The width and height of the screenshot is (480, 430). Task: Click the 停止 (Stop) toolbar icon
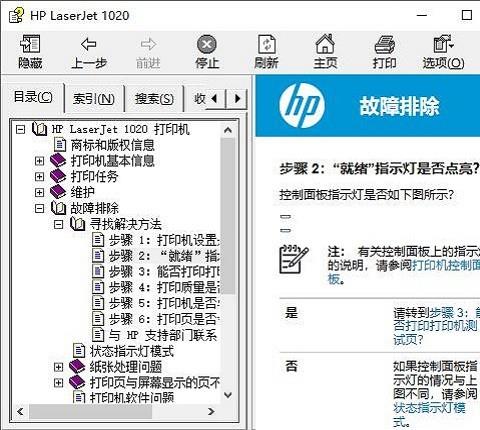point(207,44)
